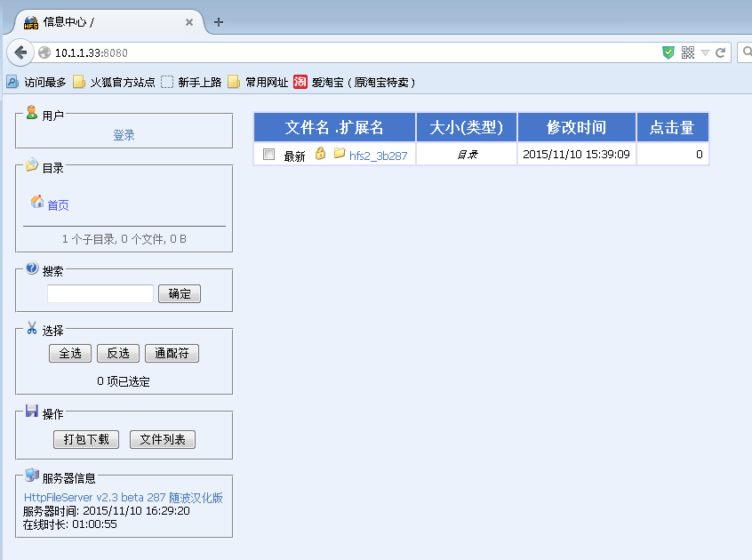Click the search text input field
The height and width of the screenshot is (560, 752).
point(100,293)
